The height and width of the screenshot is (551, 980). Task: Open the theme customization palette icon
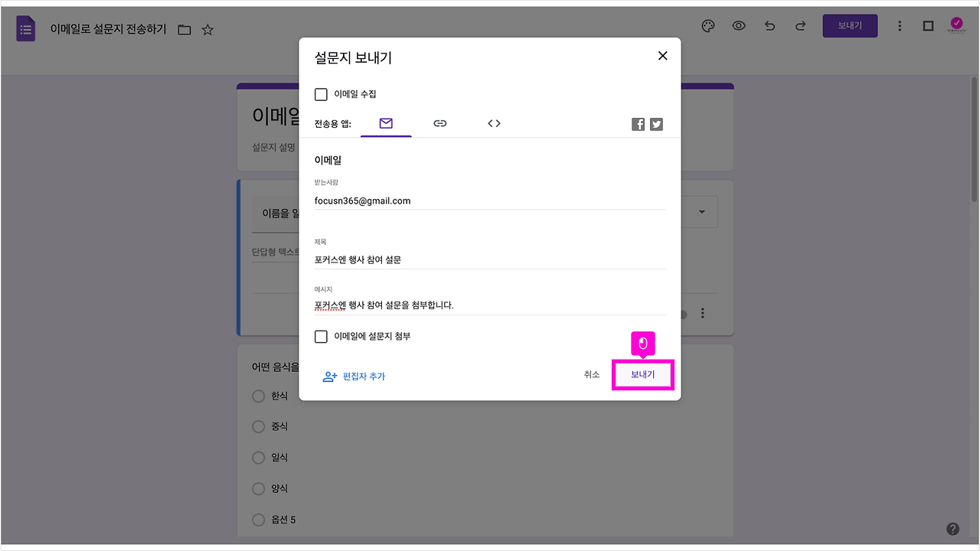coord(707,25)
